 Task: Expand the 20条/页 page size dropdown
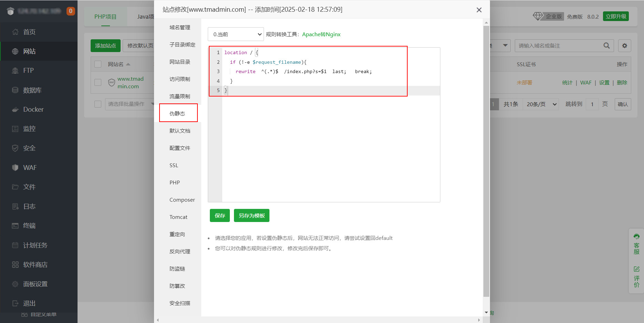pos(542,104)
